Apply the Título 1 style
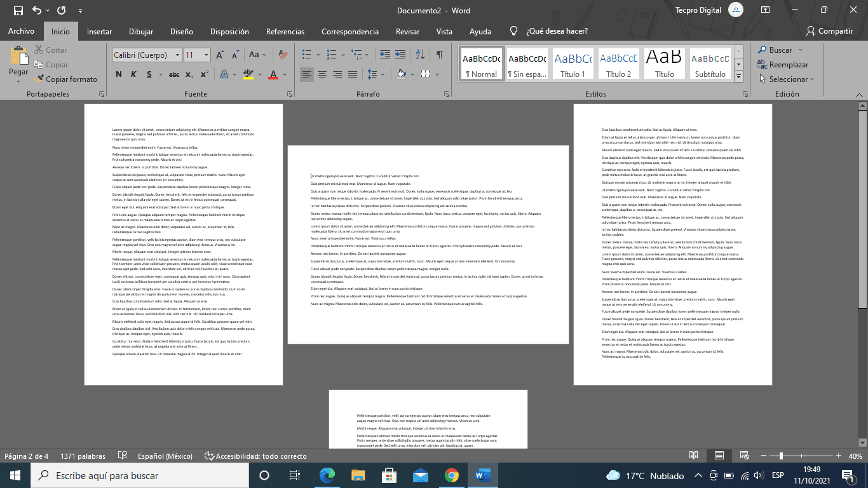 pos(573,64)
